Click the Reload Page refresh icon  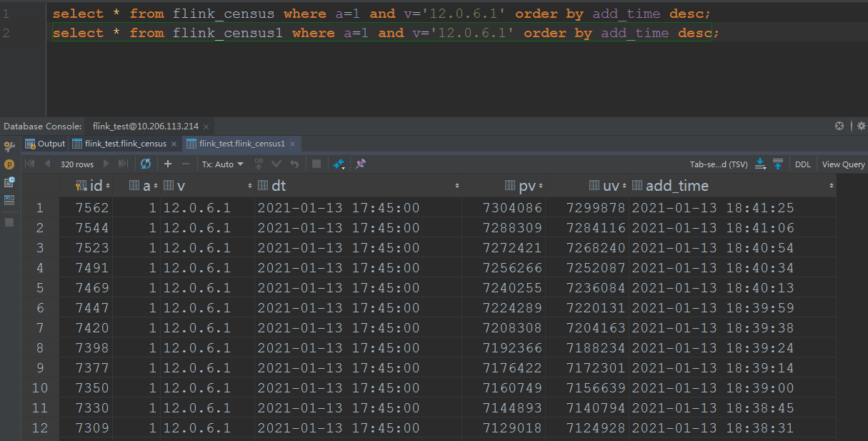coord(146,164)
